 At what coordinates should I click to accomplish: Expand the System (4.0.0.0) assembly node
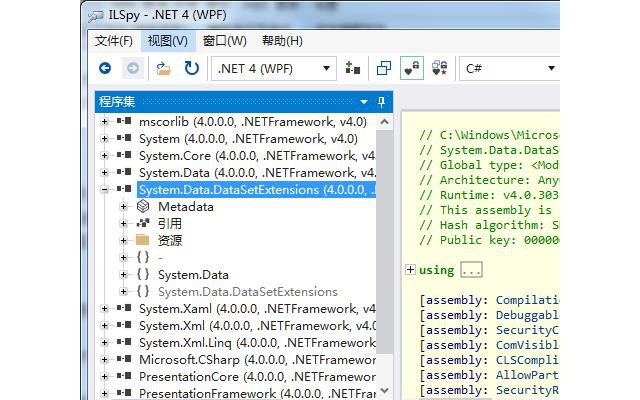coord(104,138)
